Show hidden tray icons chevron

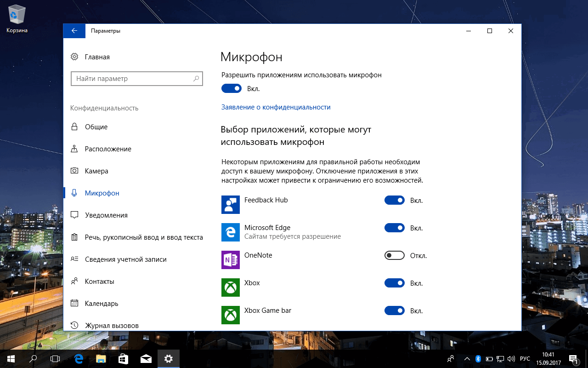tap(467, 358)
